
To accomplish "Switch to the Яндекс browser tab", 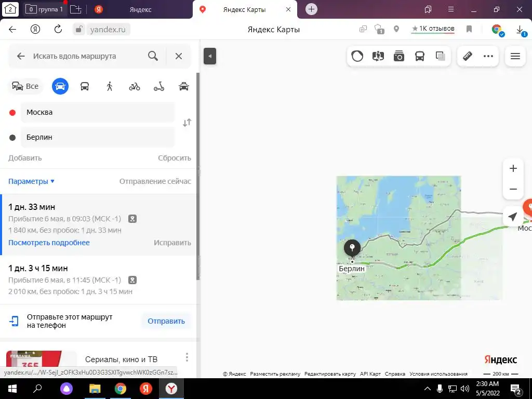I will pyautogui.click(x=140, y=9).
